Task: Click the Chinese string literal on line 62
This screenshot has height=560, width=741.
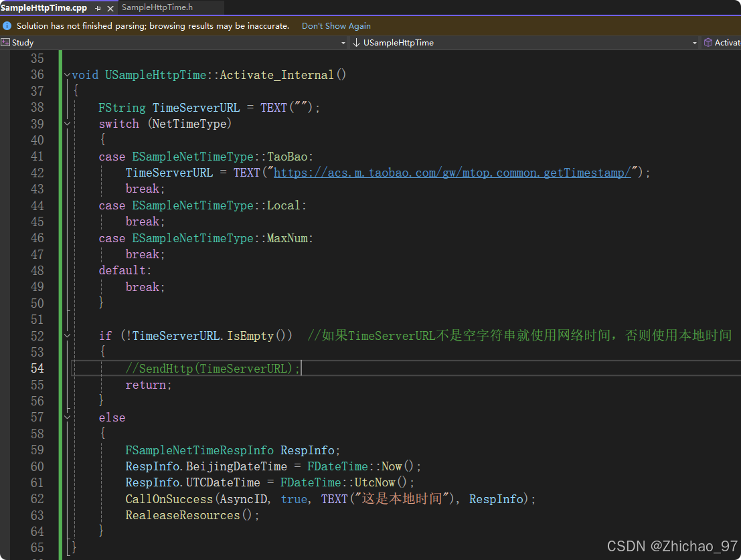Action: [402, 499]
